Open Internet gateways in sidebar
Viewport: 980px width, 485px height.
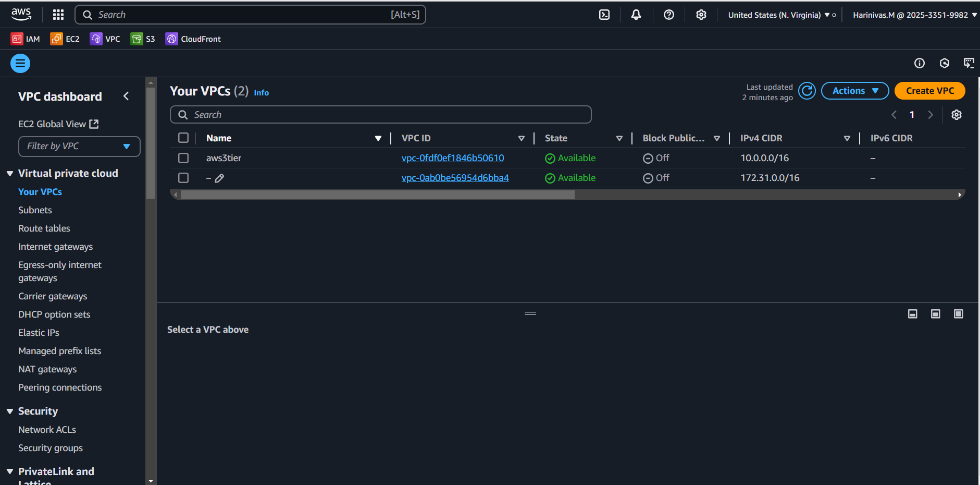pyautogui.click(x=56, y=247)
